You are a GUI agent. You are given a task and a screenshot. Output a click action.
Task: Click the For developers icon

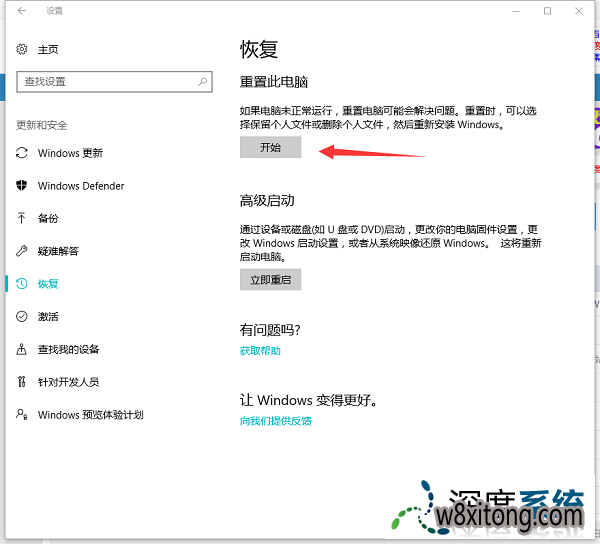tap(22, 382)
